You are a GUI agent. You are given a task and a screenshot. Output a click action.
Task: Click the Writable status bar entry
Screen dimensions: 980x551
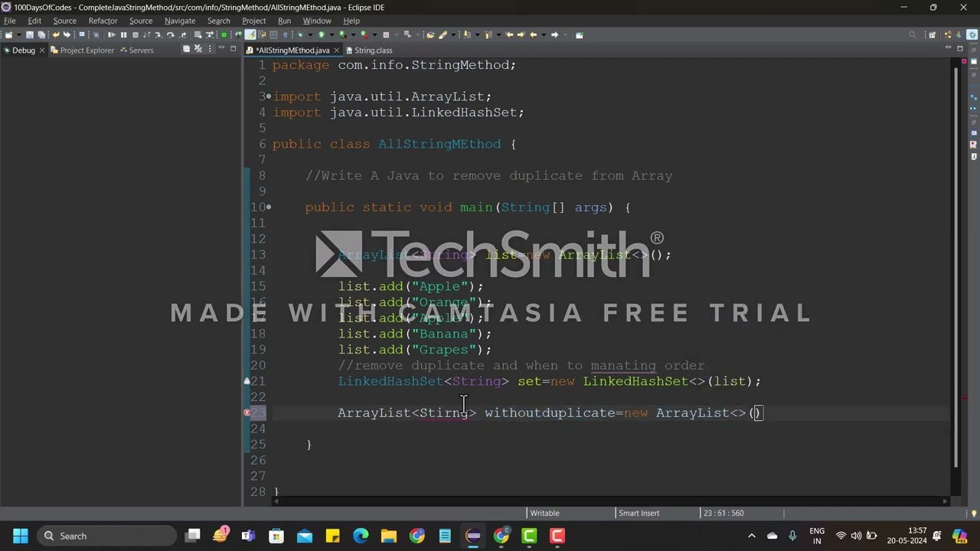[x=545, y=513]
